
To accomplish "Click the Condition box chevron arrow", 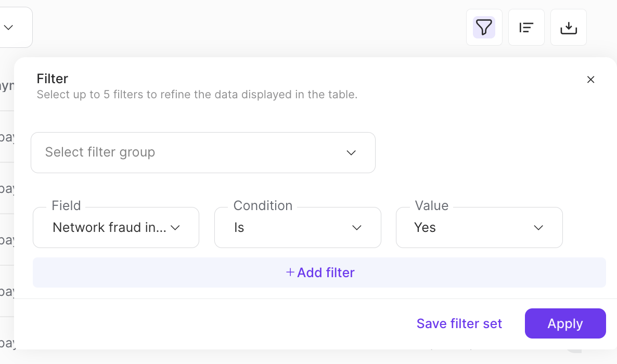I will pos(357,228).
